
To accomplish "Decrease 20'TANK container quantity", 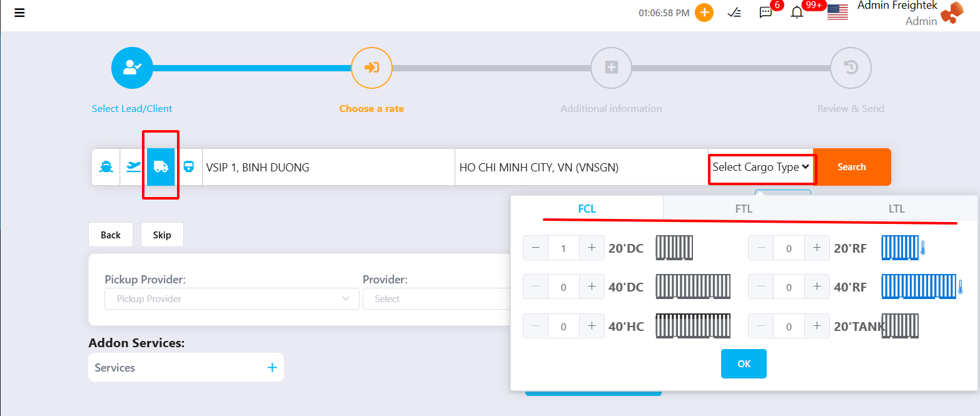I will coord(761,326).
